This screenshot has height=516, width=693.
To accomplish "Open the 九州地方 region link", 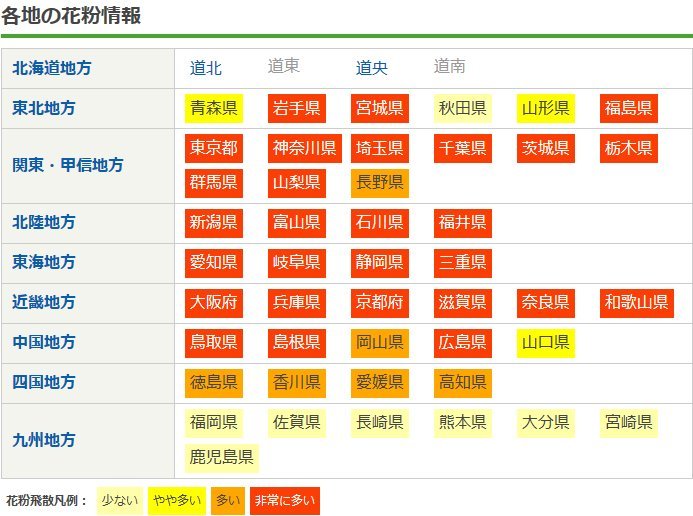I will (x=43, y=439).
